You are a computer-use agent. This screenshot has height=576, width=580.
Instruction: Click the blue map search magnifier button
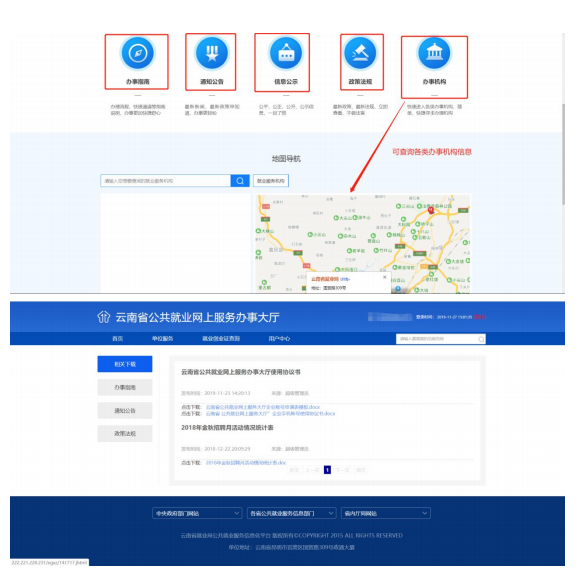(240, 181)
